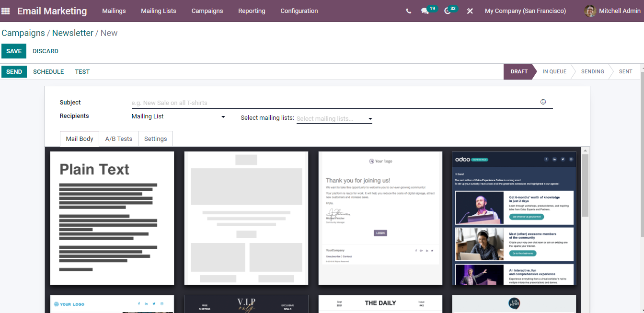
Task: Open the conversations icon with badge 19
Action: tap(425, 11)
